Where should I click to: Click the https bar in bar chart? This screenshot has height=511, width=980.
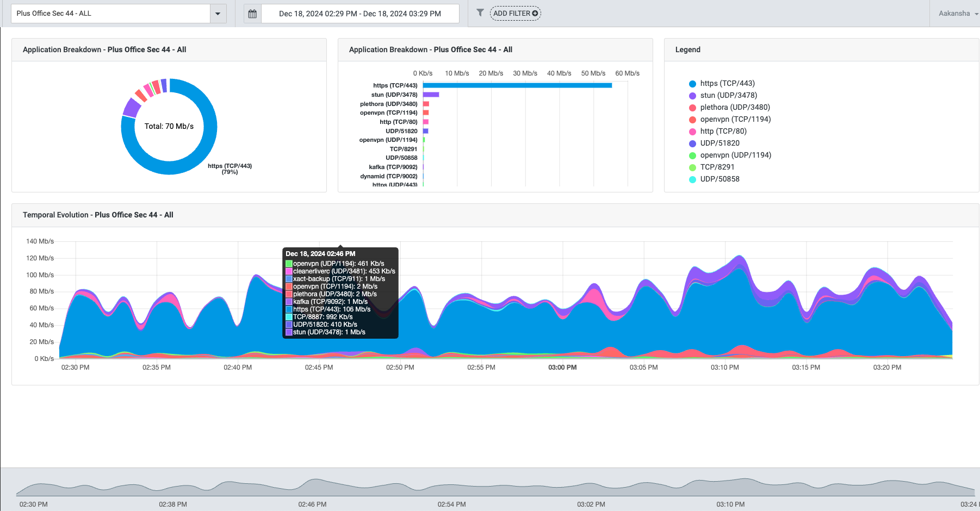(517, 85)
